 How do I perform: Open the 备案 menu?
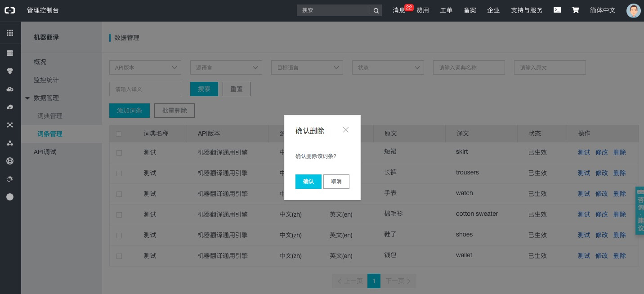pyautogui.click(x=470, y=10)
